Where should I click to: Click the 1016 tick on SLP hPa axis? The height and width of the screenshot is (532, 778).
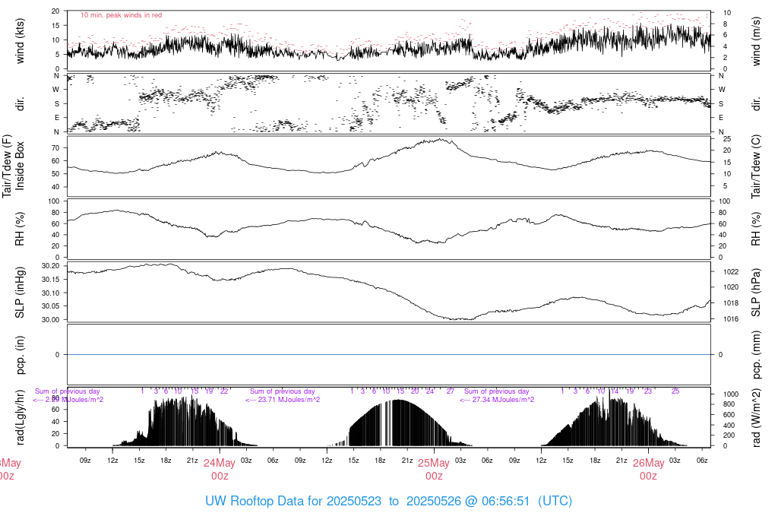tap(731, 318)
